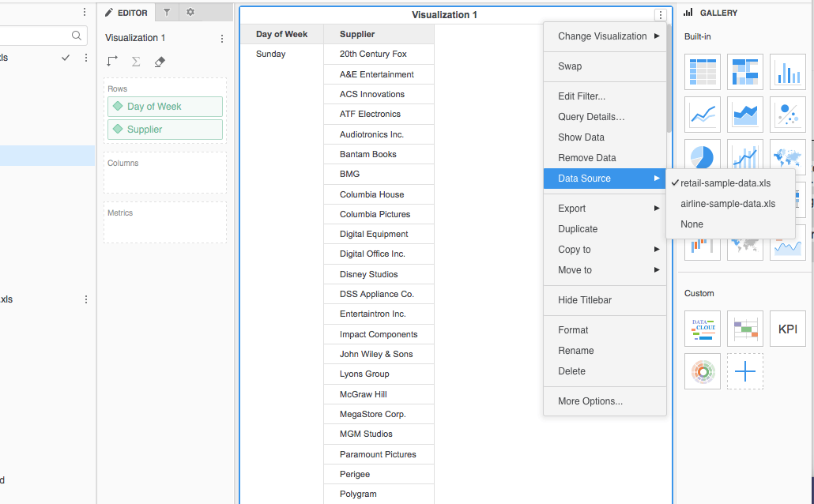The height and width of the screenshot is (504, 814).
Task: Select the Compound Grid visualization icon
Action: click(745, 72)
